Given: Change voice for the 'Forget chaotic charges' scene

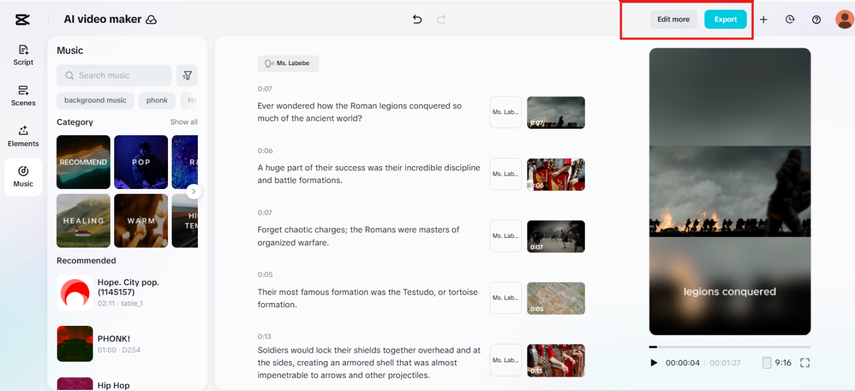Looking at the screenshot, I should point(505,236).
